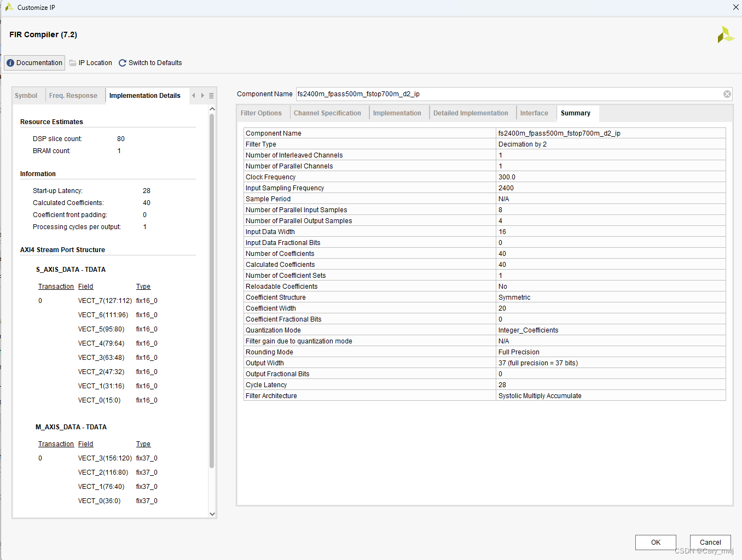Click the VECT_0(15:0) field entry

(99, 400)
